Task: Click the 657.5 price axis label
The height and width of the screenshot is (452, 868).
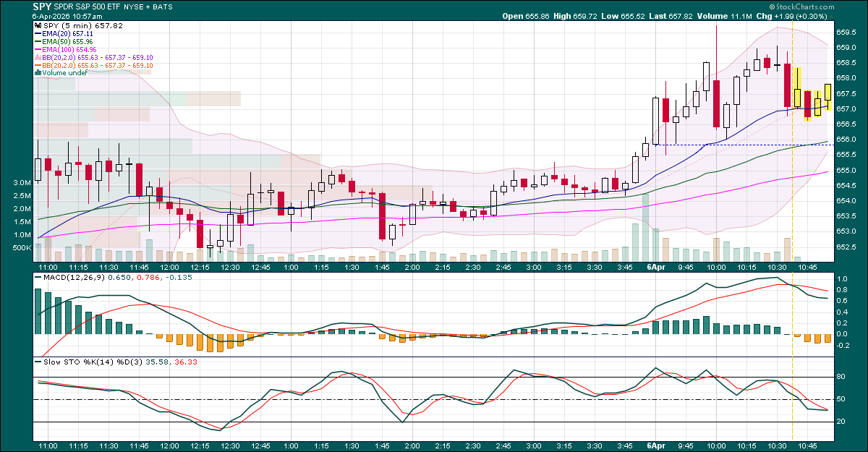Action: click(846, 93)
